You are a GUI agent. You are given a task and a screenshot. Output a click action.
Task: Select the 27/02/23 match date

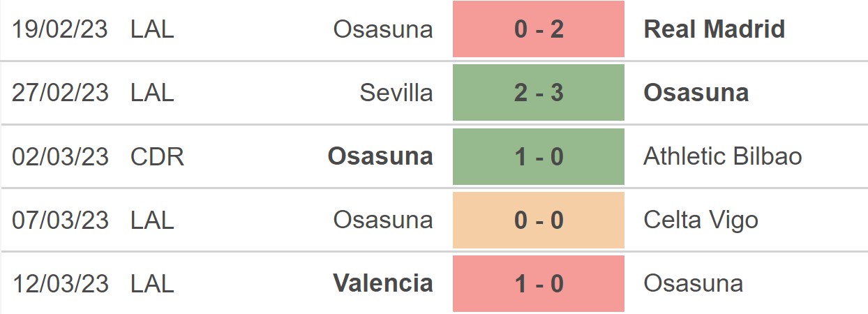pyautogui.click(x=61, y=93)
